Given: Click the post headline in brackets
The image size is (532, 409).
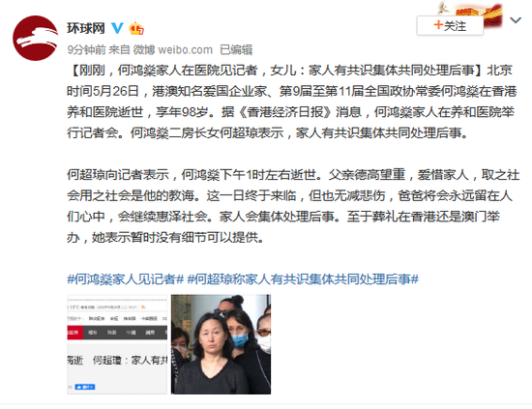Looking at the screenshot, I should pos(277,71).
